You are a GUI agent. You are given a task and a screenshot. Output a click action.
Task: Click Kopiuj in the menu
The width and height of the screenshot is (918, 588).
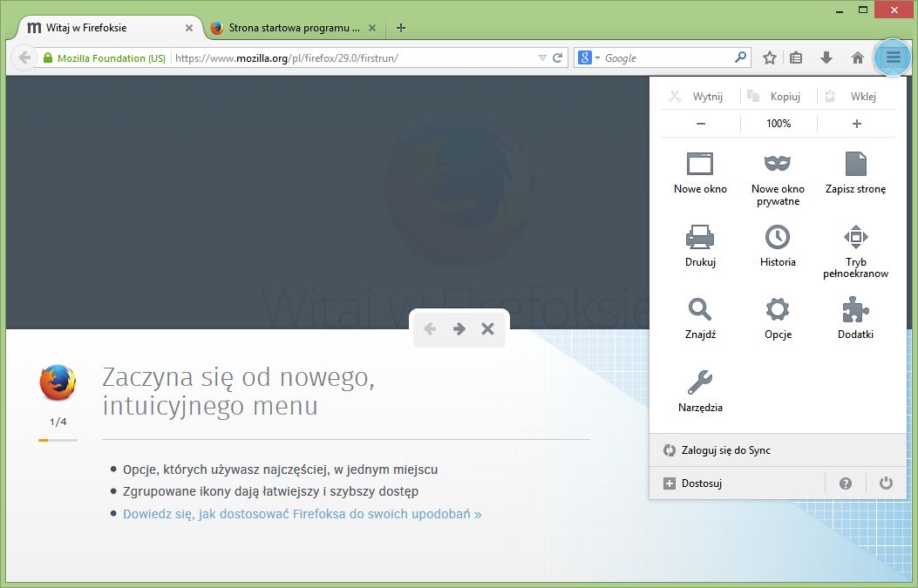click(779, 97)
